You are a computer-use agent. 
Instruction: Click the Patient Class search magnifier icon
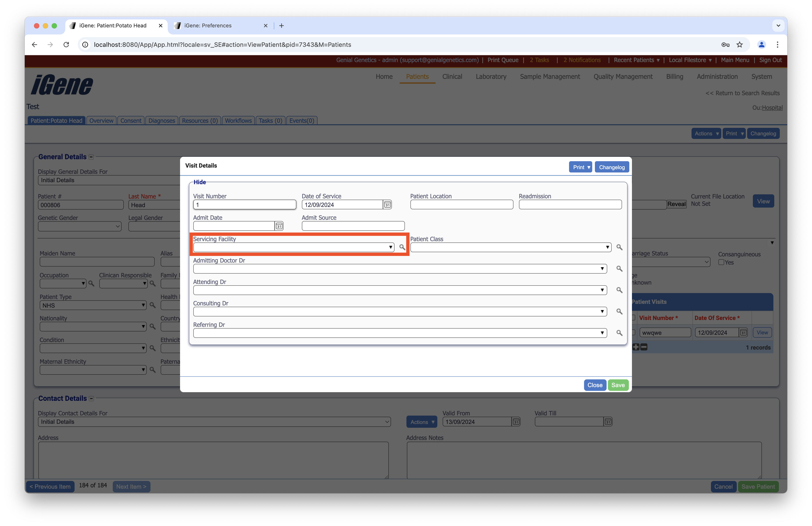(619, 247)
